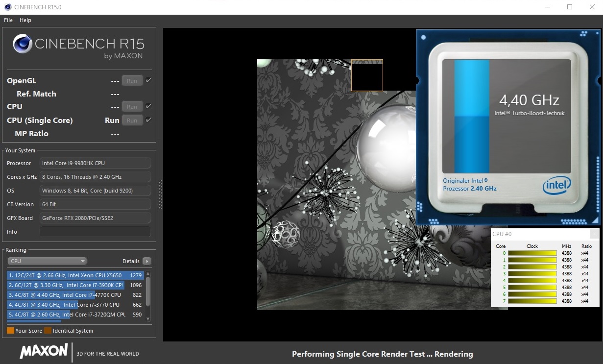Click the Intel logo on the Turbo Boost gadget

(x=557, y=186)
